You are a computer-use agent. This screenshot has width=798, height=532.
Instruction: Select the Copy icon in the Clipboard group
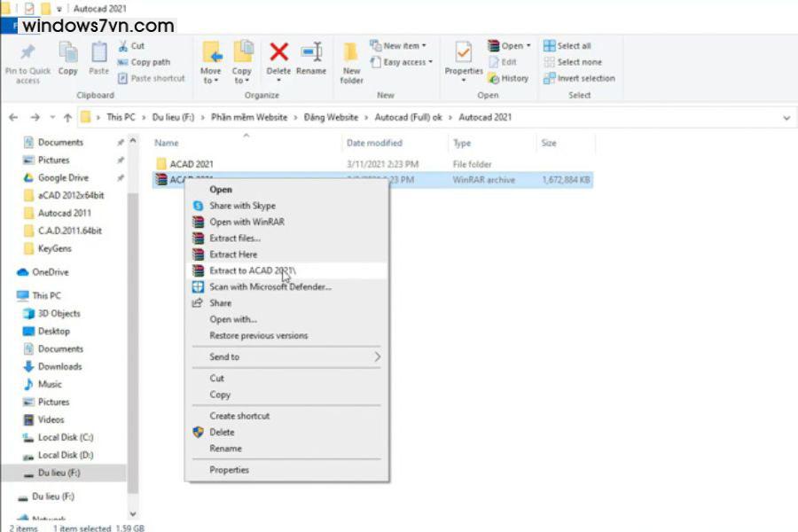[67, 51]
